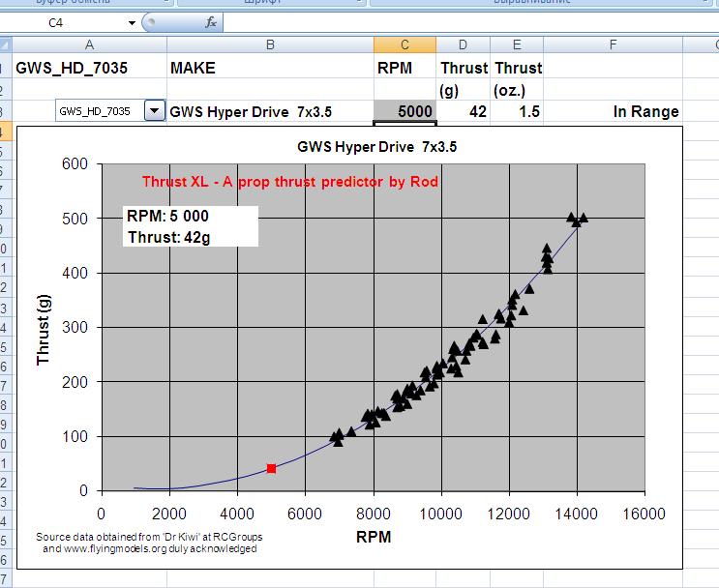Click the RPM horizontal axis title
The height and width of the screenshot is (588, 719).
pos(374,537)
